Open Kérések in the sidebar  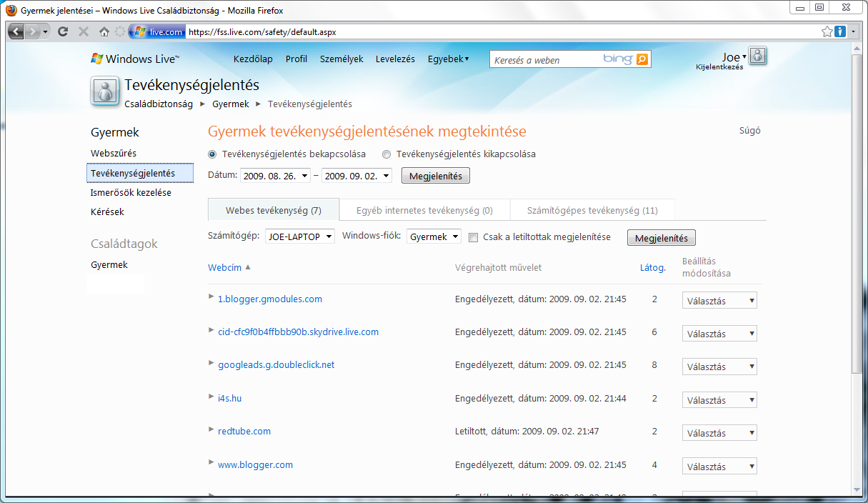[x=107, y=211]
